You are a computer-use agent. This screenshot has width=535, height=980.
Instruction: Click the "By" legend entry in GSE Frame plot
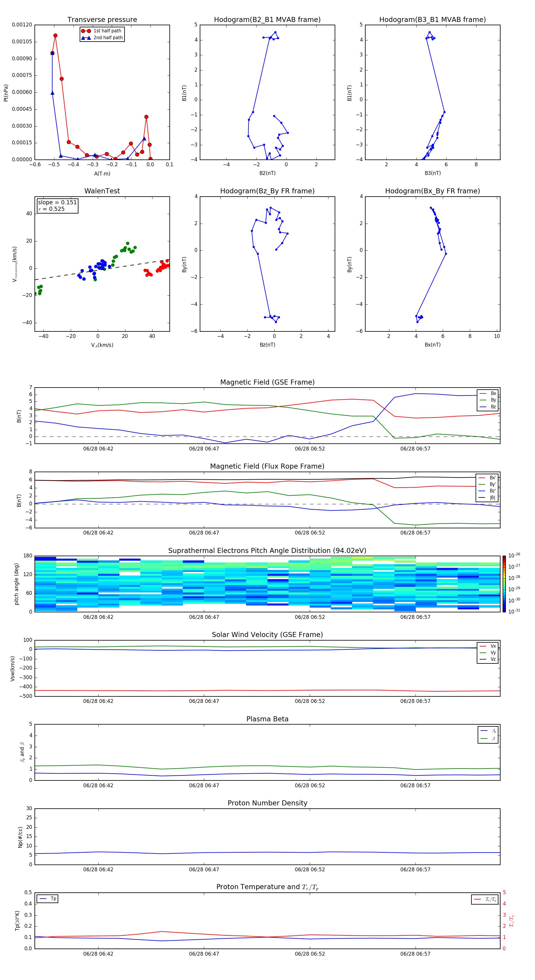click(x=488, y=400)
